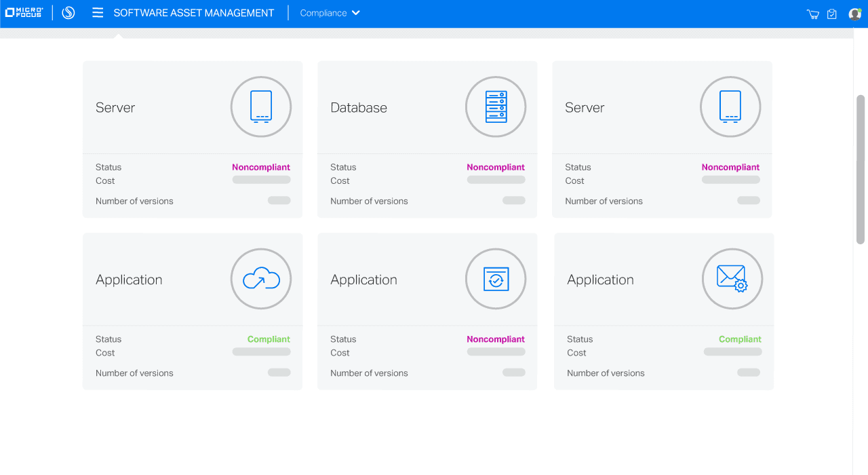Click the cloud-upload Application icon

[x=261, y=279]
